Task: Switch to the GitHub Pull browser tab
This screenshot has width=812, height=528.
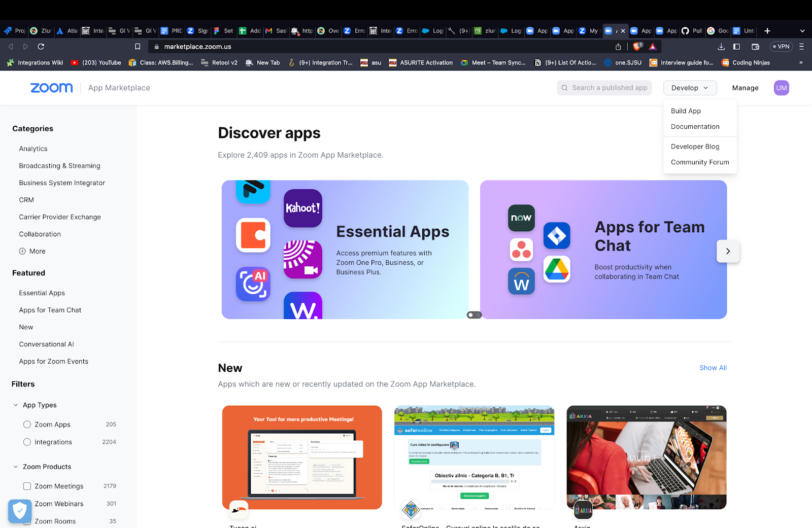Action: (692, 31)
